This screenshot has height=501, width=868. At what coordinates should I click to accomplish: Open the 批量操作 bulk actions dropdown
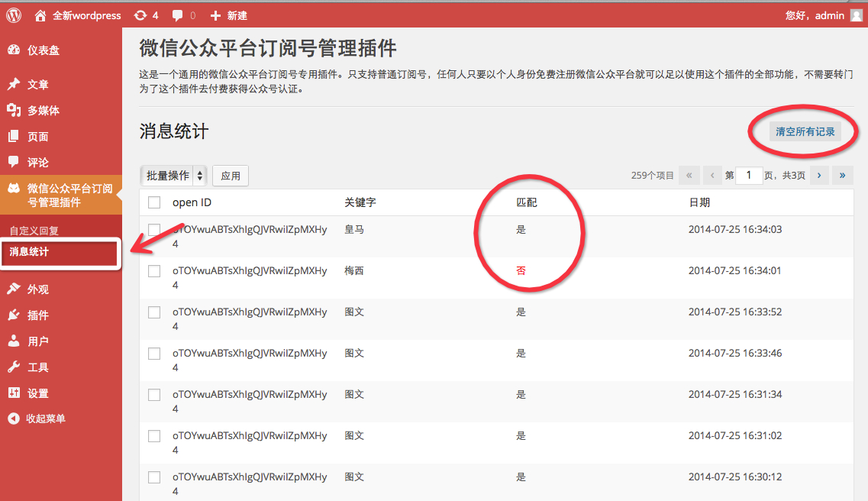point(174,176)
